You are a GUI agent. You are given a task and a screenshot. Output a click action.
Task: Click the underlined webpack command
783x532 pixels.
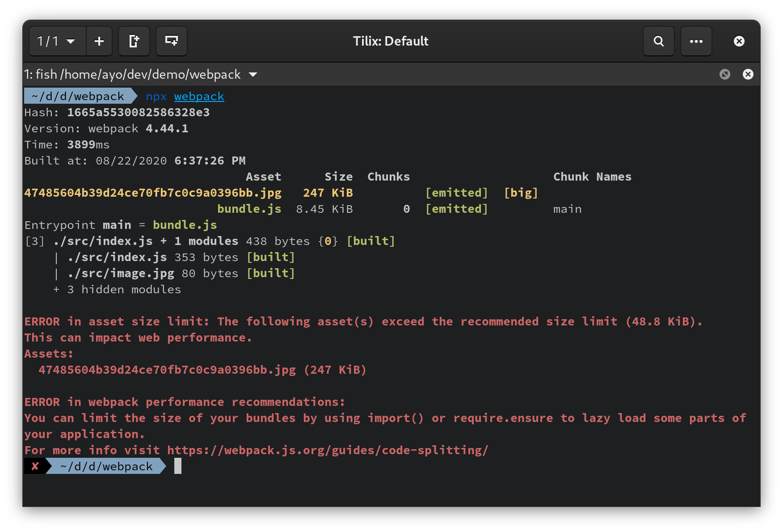(199, 97)
